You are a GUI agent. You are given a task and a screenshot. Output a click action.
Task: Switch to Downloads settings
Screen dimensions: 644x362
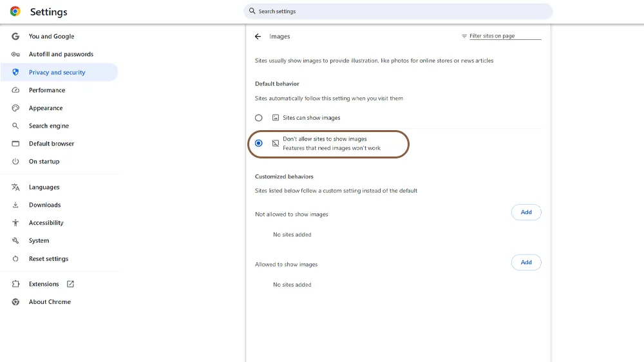click(x=44, y=205)
